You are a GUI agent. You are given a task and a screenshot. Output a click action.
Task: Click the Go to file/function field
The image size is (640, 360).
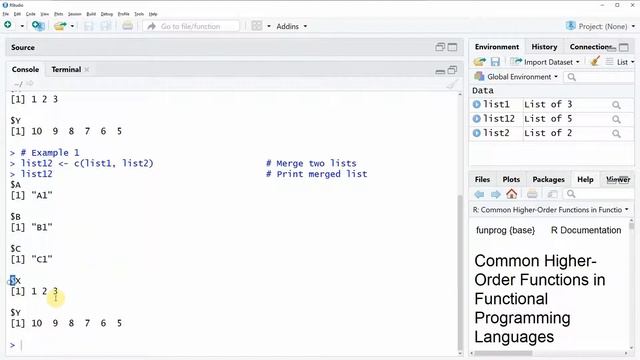pyautogui.click(x=191, y=26)
